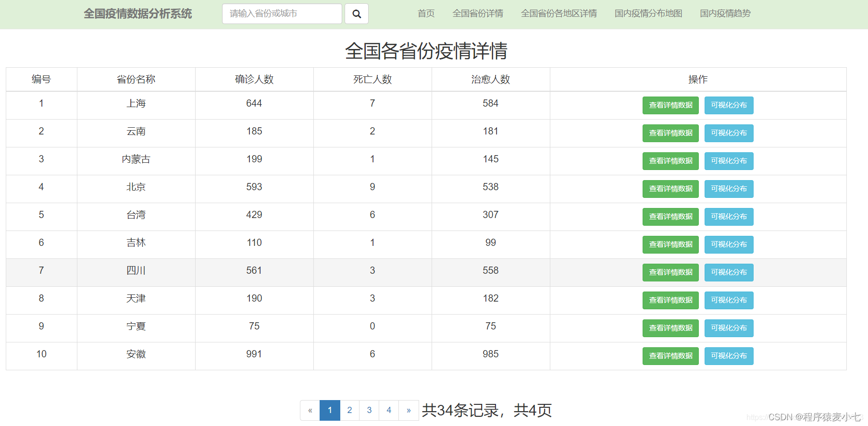
Task: Click the magnifier search icon button
Action: pos(357,14)
